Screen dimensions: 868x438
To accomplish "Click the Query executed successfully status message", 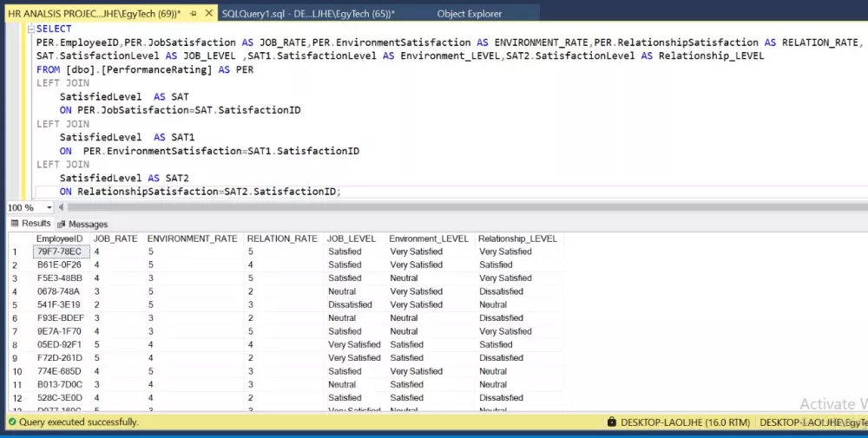I will pos(79,422).
